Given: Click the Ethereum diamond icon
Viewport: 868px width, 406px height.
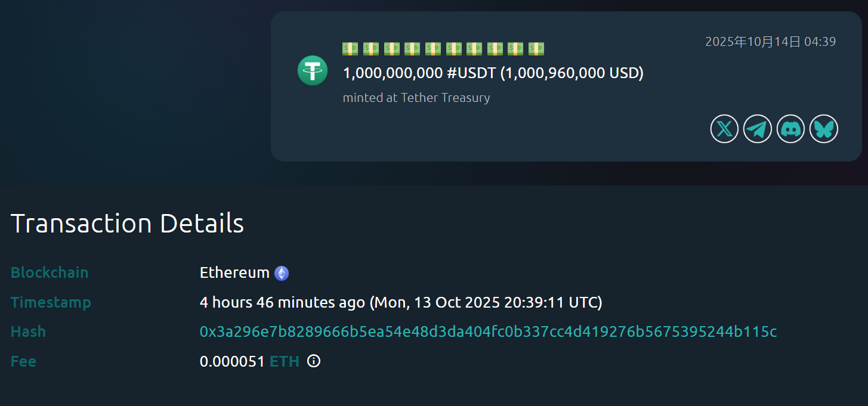Looking at the screenshot, I should (x=282, y=273).
